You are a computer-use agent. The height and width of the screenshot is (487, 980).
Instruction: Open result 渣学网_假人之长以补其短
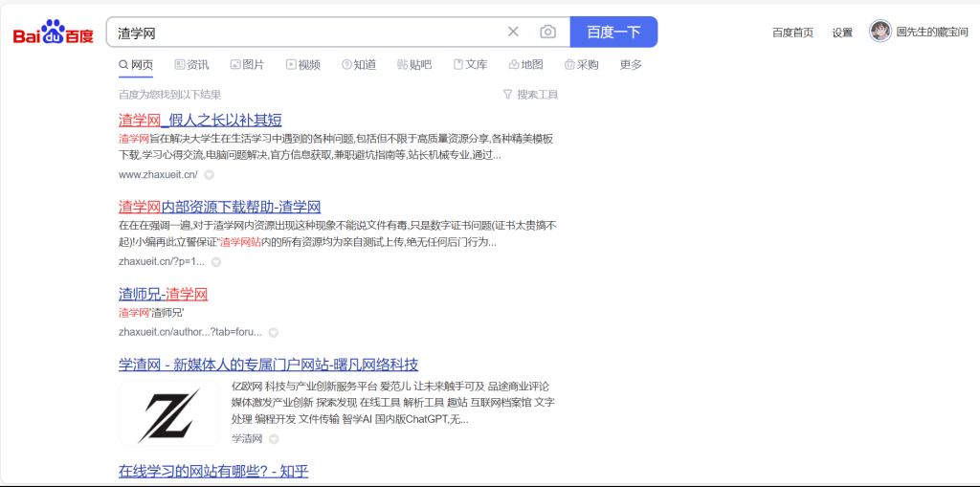pyautogui.click(x=200, y=120)
